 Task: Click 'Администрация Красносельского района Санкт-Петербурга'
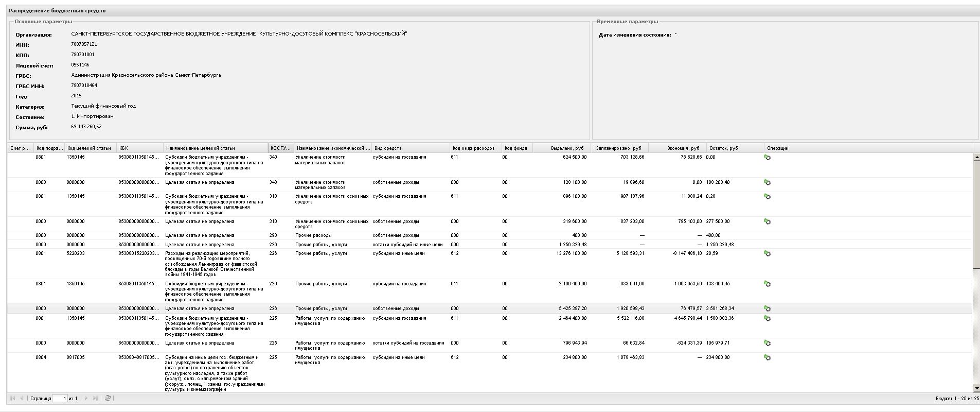146,75
